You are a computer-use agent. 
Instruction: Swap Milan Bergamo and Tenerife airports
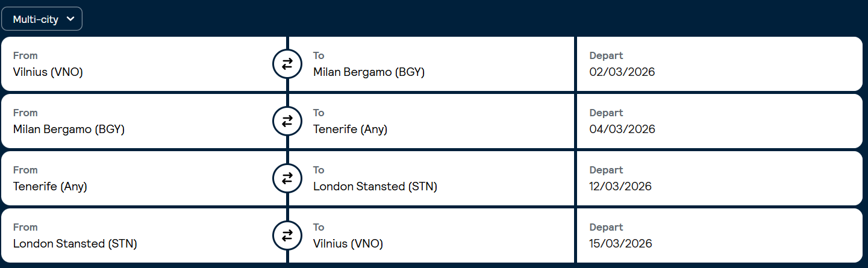tap(287, 122)
